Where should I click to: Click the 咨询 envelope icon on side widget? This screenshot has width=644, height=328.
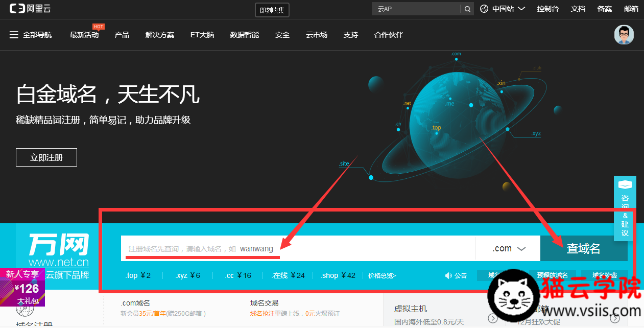click(625, 184)
